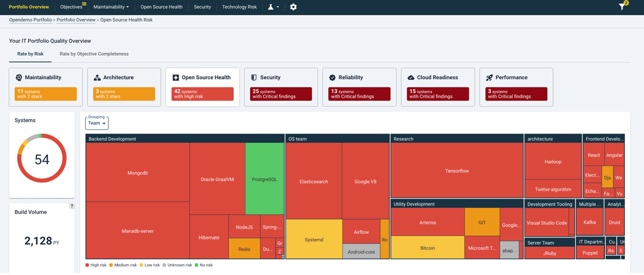Screen dimensions: 644x275
Task: Select the Druid tile
Action: [614, 222]
